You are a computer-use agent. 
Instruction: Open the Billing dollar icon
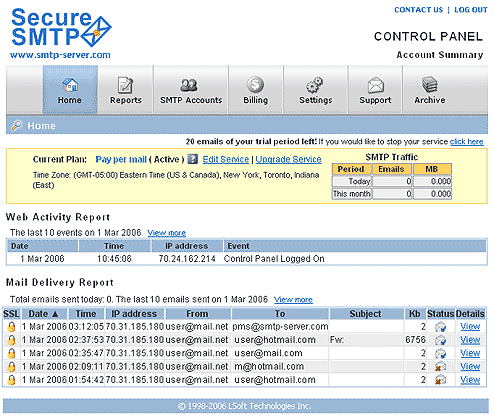(x=255, y=85)
